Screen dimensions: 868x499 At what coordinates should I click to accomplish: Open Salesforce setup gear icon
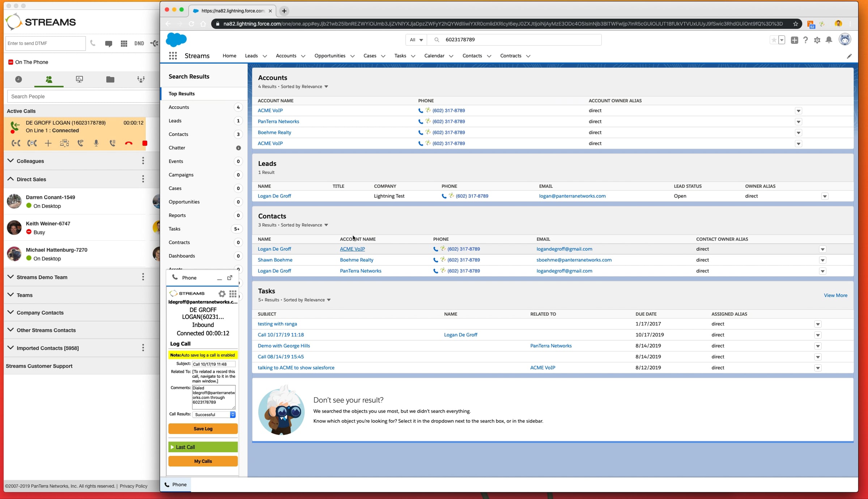tap(817, 40)
